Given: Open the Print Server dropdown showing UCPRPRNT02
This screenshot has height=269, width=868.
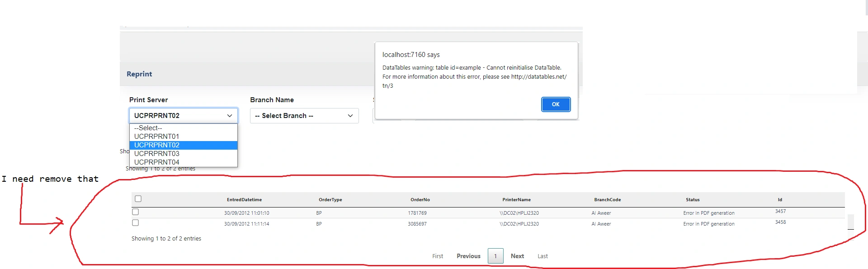Looking at the screenshot, I should tap(183, 116).
